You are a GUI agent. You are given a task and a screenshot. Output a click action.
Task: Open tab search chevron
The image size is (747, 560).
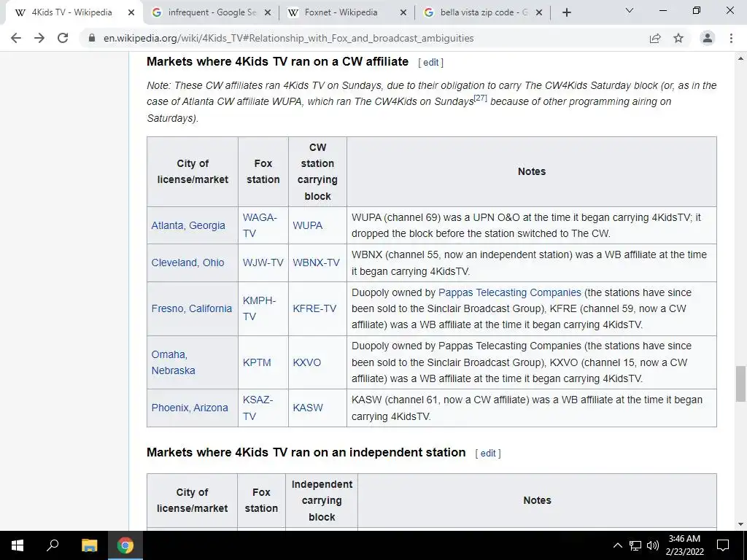tap(630, 10)
